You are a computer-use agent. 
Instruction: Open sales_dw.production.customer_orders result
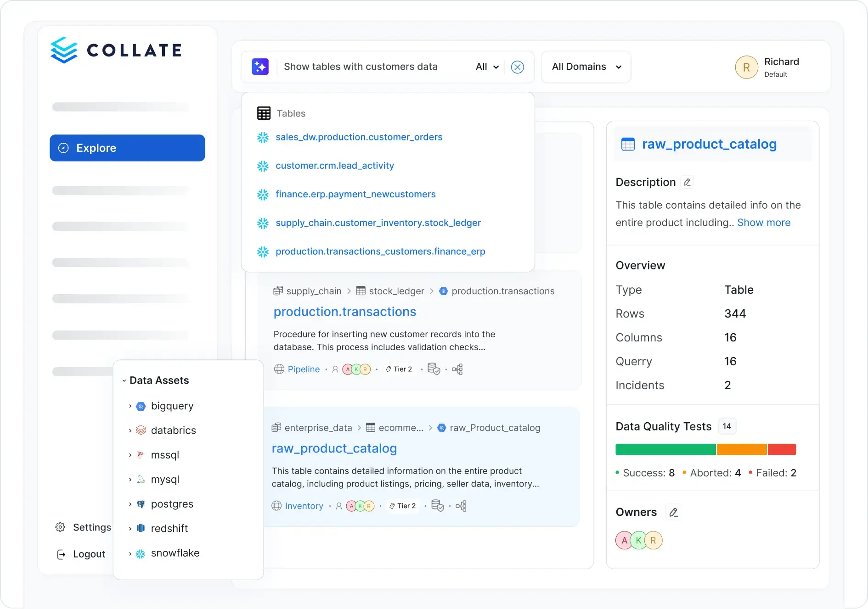(x=359, y=137)
